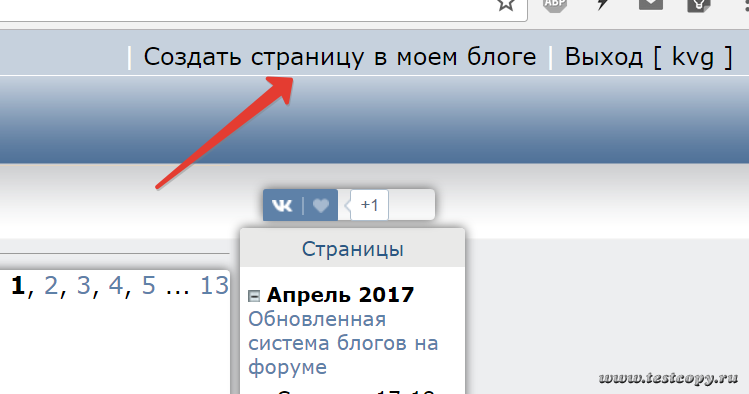Bookmark this page with the star icon
749x394 pixels.
506,4
